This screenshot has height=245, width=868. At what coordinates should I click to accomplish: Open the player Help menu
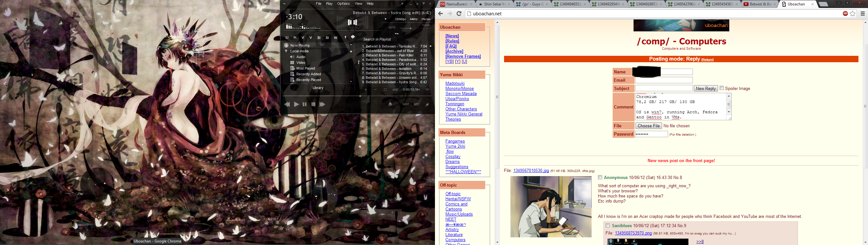pos(370,4)
